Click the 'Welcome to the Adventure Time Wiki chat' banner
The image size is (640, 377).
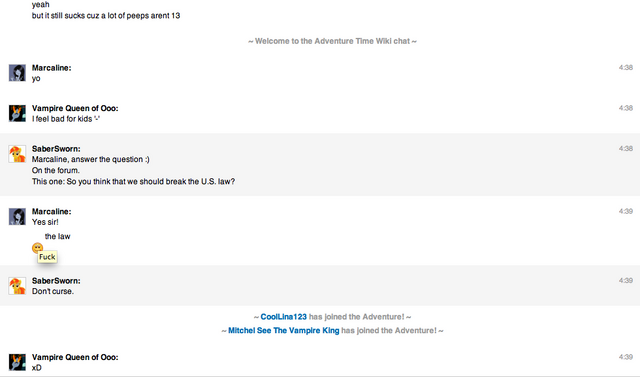pos(332,41)
